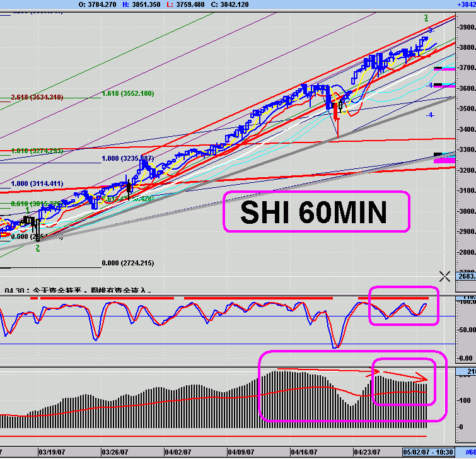Click the highlighted 05/02/07 - 10:30 timestamp
This screenshot has width=476, height=459.
tap(428, 452)
